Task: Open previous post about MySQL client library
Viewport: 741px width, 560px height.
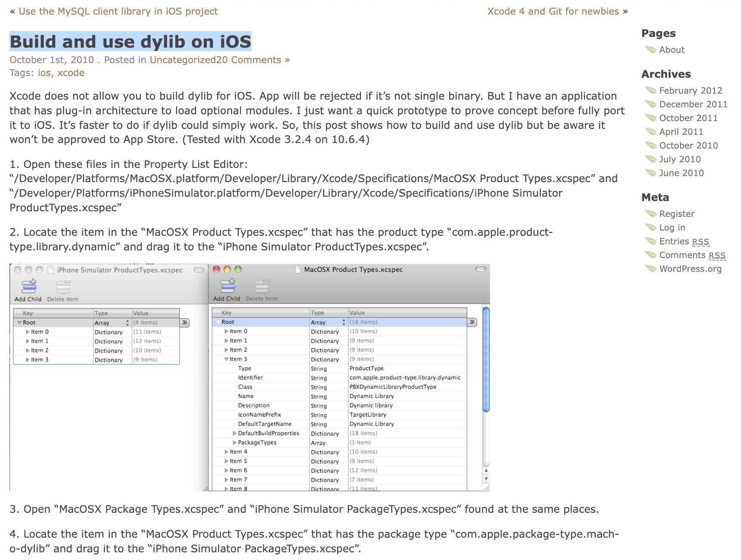Action: pyautogui.click(x=118, y=11)
